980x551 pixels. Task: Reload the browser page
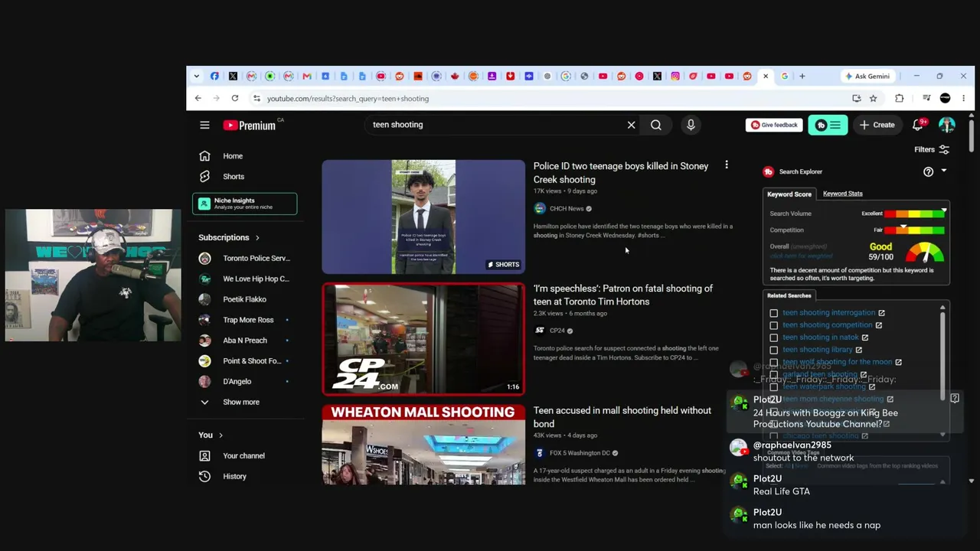[x=234, y=98]
